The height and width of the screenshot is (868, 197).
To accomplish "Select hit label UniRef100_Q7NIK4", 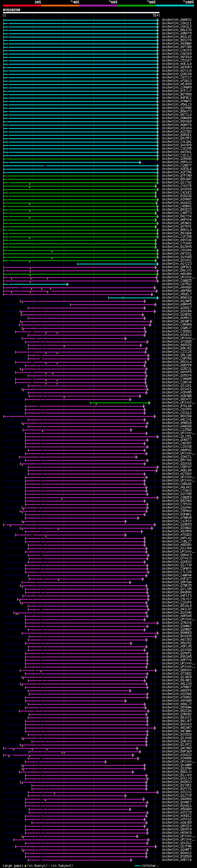I will [177, 623].
